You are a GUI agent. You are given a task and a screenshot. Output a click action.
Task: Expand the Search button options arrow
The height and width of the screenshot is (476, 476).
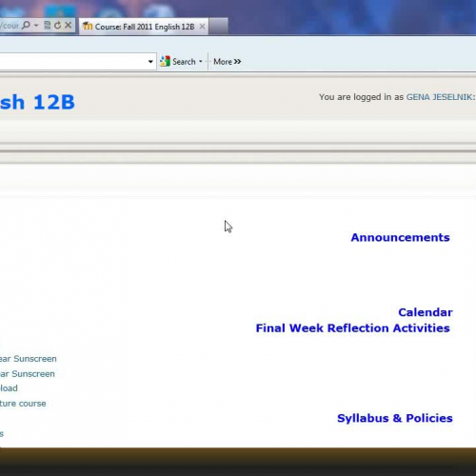pos(201,62)
